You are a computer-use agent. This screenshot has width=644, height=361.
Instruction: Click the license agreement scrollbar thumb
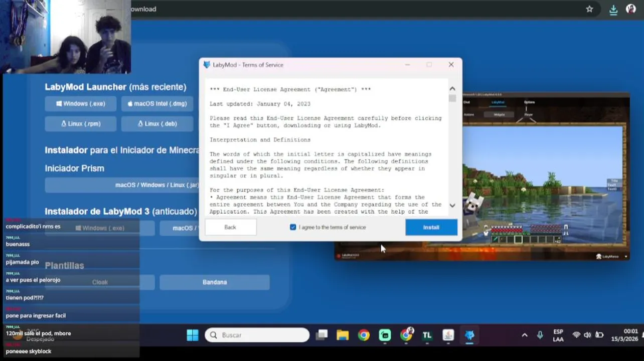pyautogui.click(x=452, y=99)
